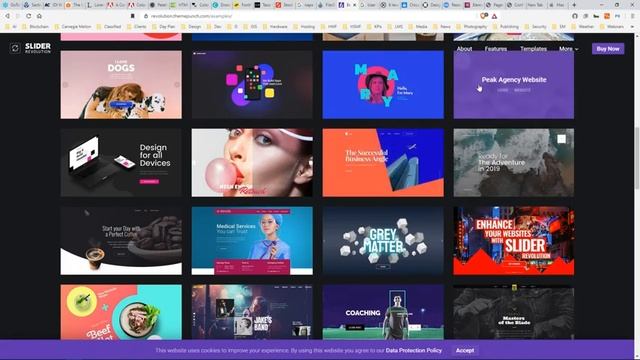Open the colorful phone app template thumbnail
Viewport: 640px width, 360px height.
(x=252, y=84)
